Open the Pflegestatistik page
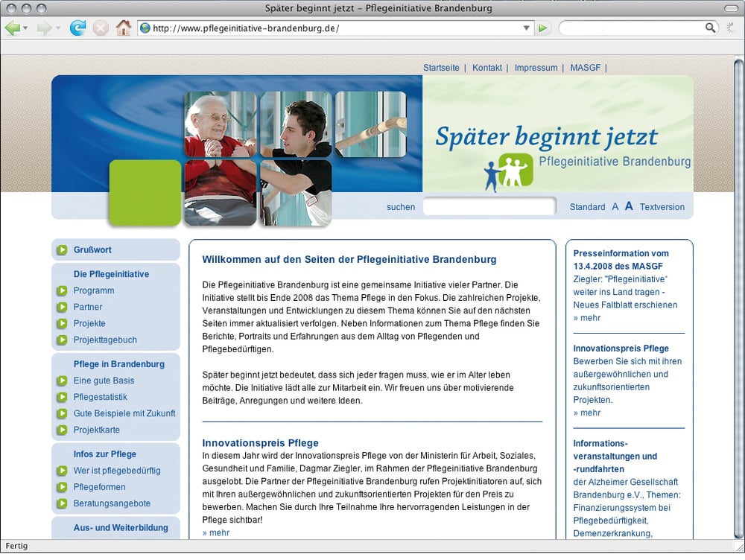The width and height of the screenshot is (745, 560). pos(101,397)
